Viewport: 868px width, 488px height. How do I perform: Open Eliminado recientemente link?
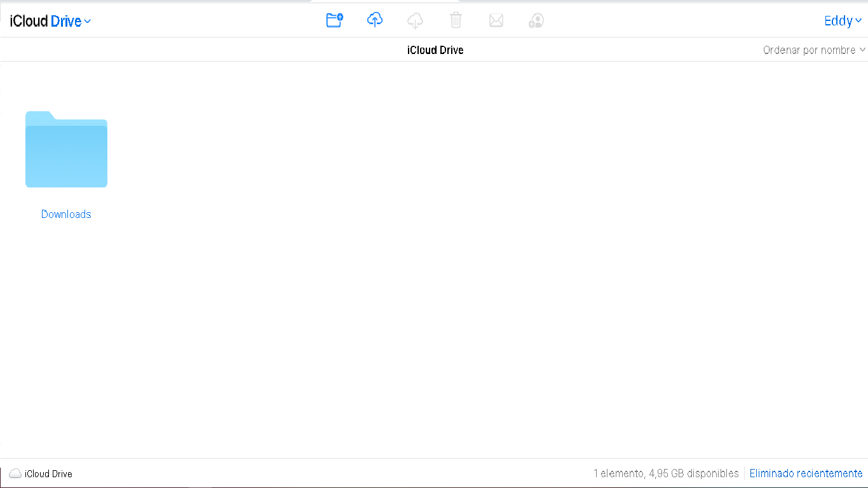(x=806, y=473)
